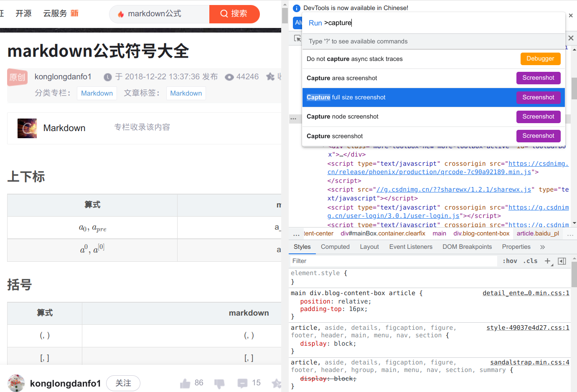
Task: Switch to the Layout tab
Action: (369, 247)
